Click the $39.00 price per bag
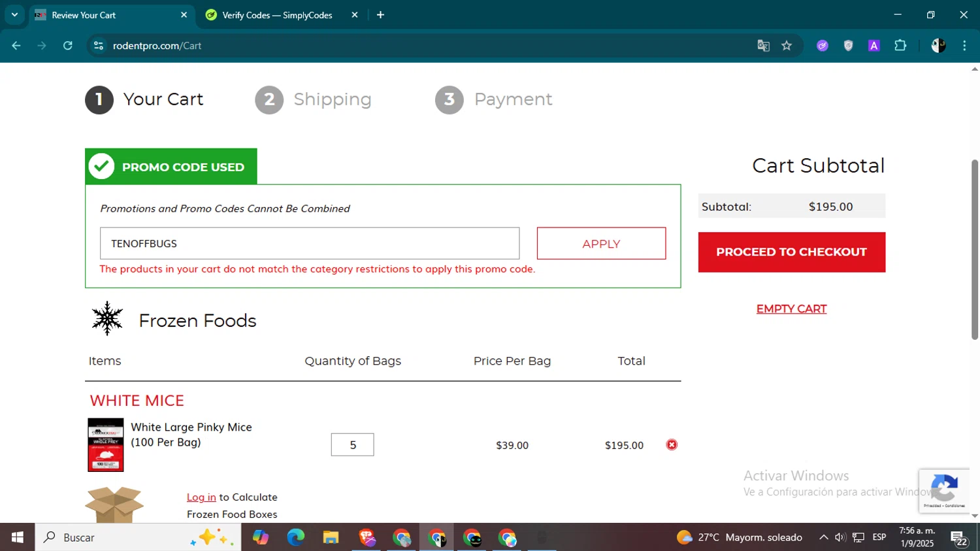Image resolution: width=980 pixels, height=551 pixels. pyautogui.click(x=512, y=445)
